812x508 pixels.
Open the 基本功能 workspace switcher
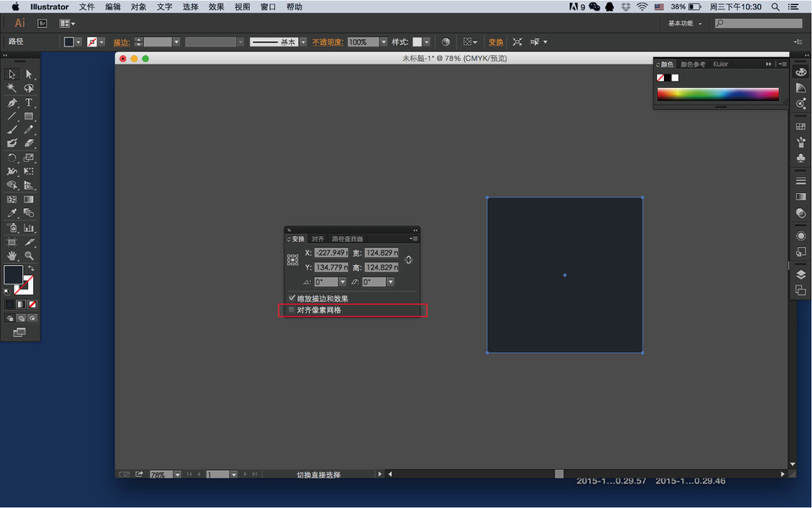tap(685, 24)
